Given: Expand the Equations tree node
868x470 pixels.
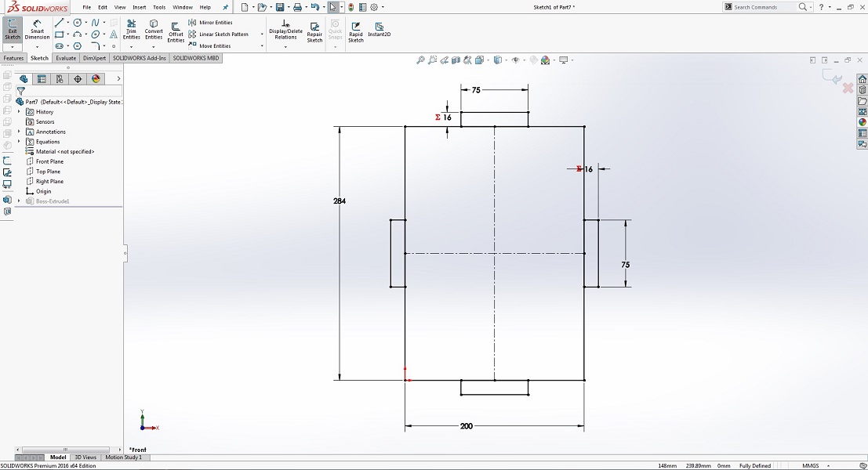Looking at the screenshot, I should click(x=19, y=142).
